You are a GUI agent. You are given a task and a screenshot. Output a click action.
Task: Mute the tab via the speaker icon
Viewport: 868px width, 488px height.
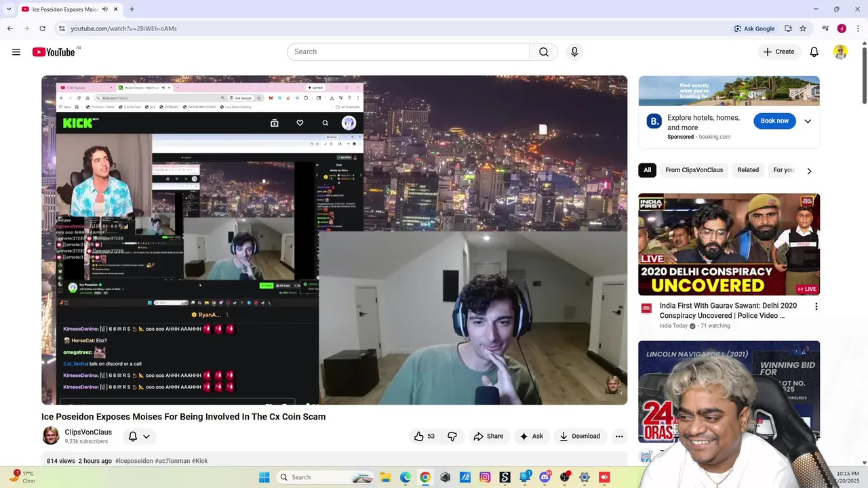click(105, 9)
